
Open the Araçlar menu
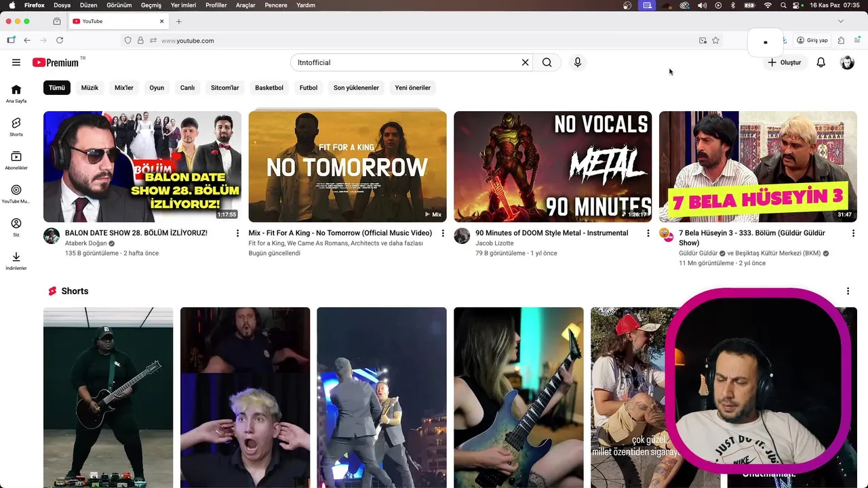pos(245,5)
